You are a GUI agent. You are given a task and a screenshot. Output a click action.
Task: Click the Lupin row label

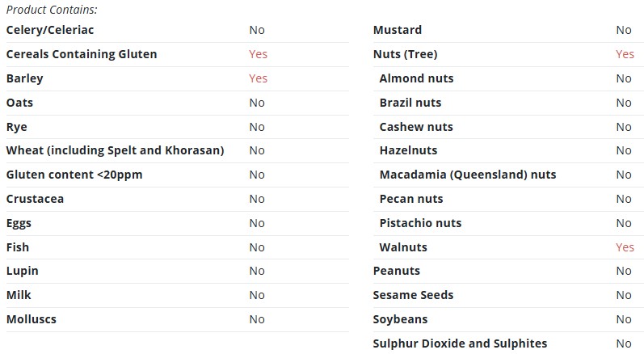(23, 271)
